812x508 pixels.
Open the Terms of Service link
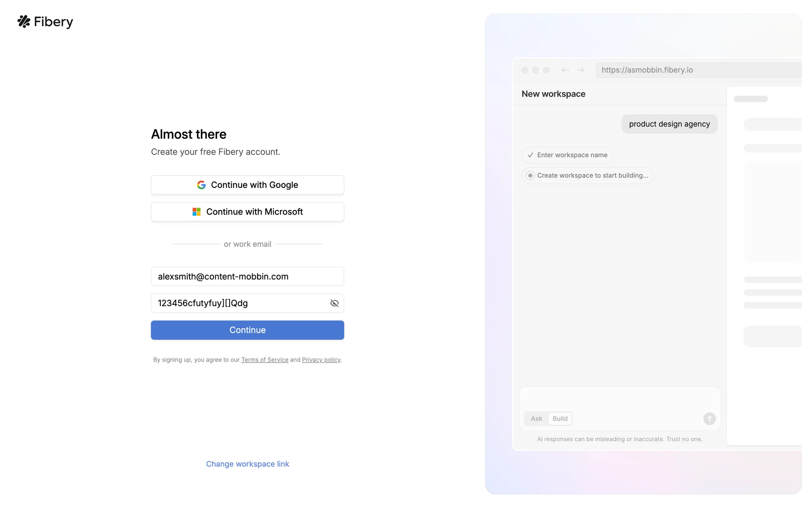coord(265,360)
